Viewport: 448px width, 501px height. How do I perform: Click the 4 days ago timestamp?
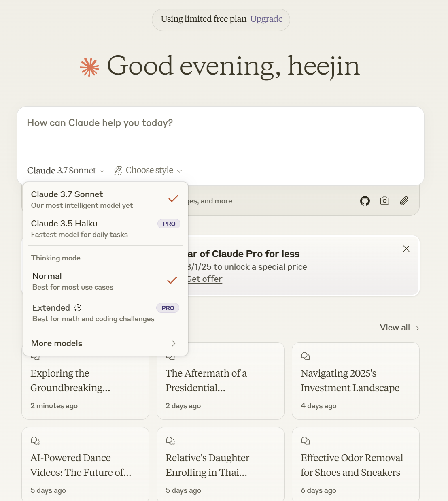[318, 406]
